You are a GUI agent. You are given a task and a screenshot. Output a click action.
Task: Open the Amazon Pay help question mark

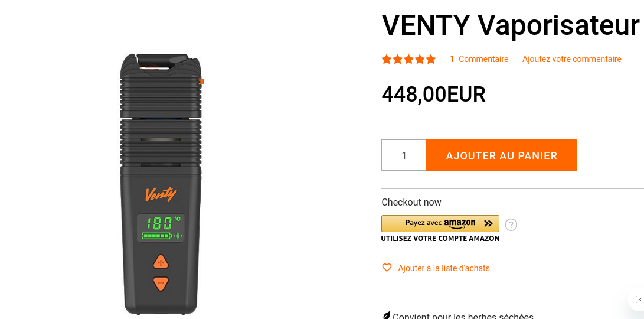[x=511, y=225]
